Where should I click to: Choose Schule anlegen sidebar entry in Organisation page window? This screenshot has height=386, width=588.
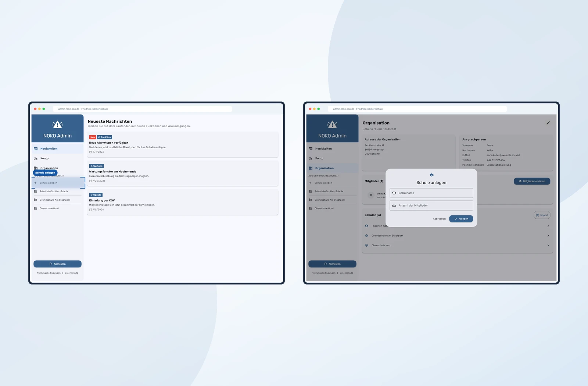coord(332,183)
